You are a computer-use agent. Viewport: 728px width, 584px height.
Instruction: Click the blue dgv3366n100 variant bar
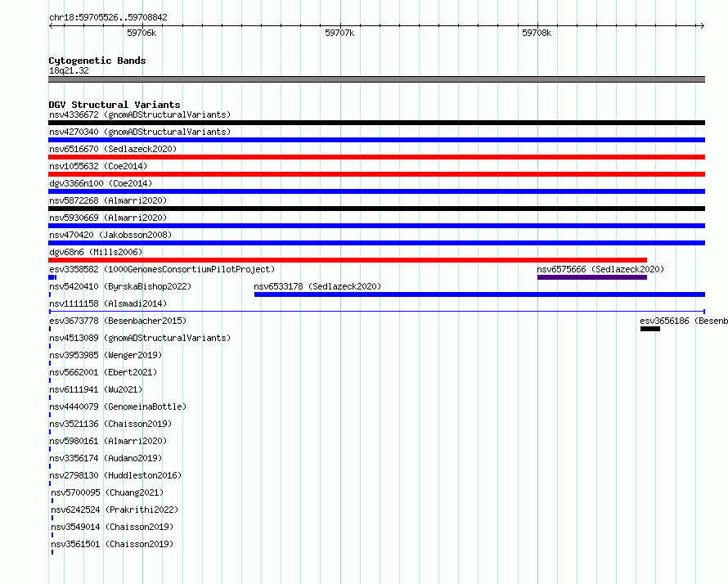point(376,191)
